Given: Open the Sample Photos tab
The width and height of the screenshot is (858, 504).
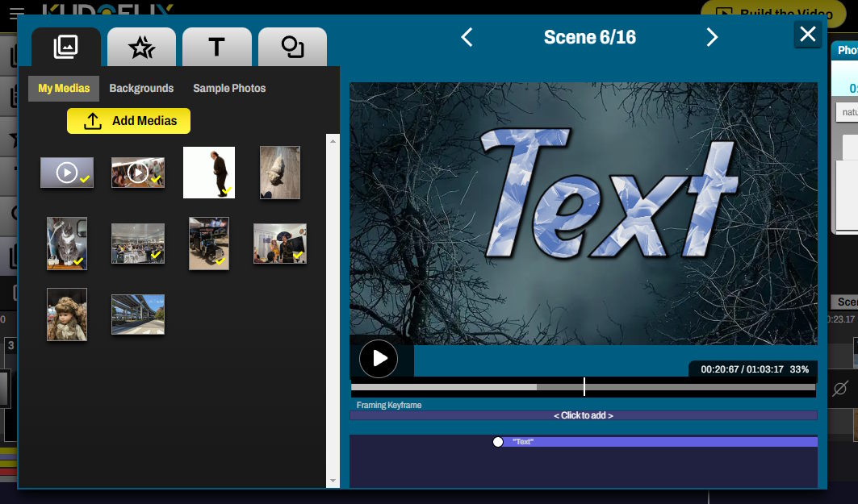Looking at the screenshot, I should [229, 88].
